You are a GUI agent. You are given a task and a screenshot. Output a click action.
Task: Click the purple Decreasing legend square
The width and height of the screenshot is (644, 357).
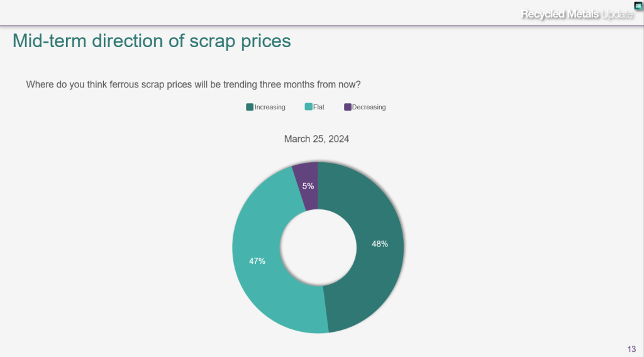(348, 107)
